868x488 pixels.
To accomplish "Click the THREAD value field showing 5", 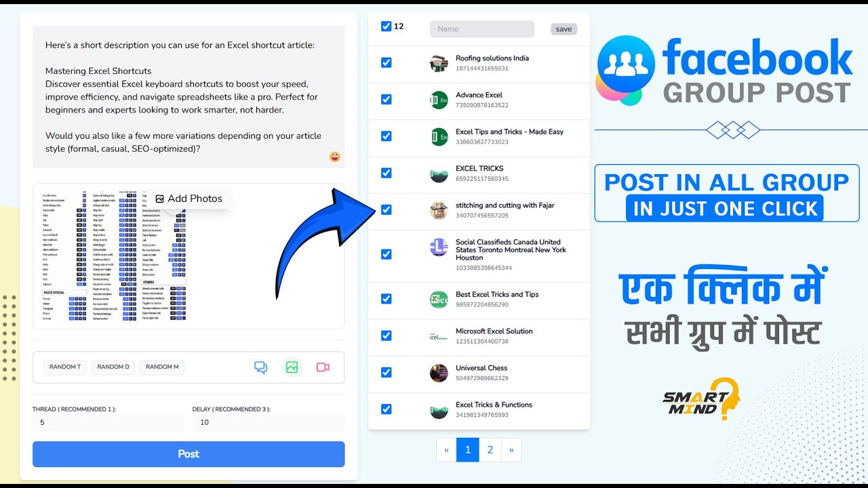I will (x=108, y=422).
